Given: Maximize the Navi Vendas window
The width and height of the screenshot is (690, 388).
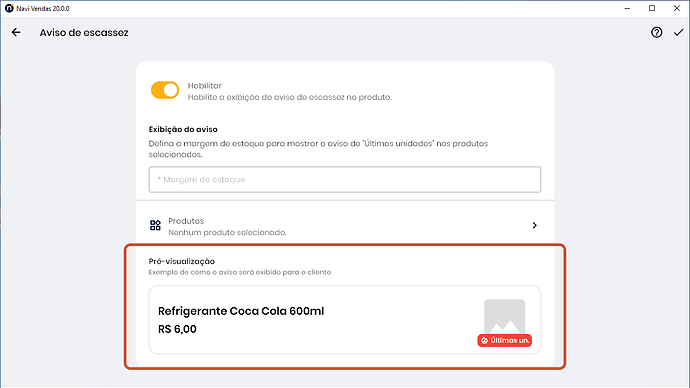Looking at the screenshot, I should (652, 8).
